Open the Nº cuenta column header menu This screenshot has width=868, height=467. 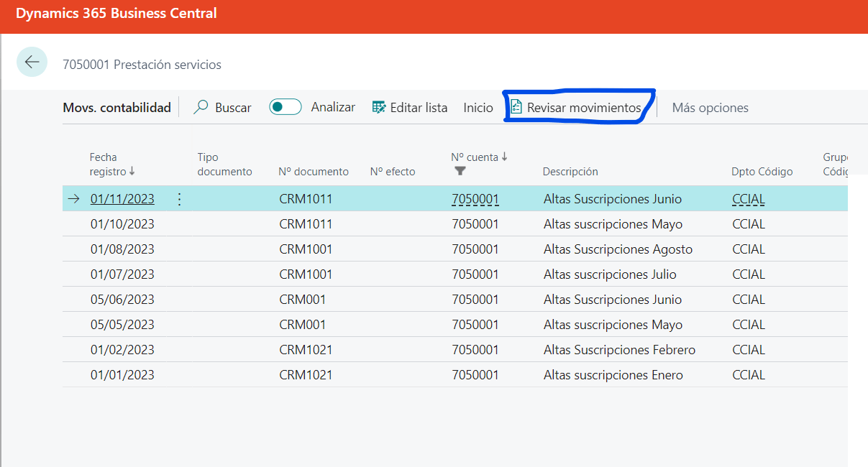coord(478,157)
